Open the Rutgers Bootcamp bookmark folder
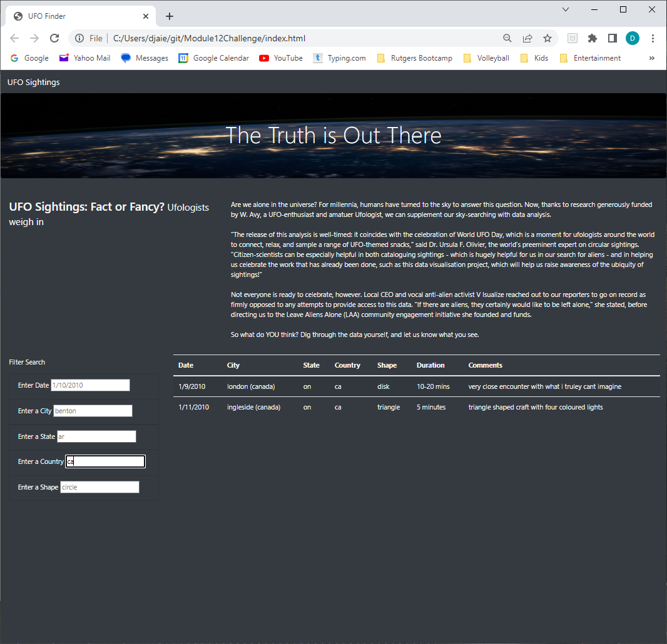Viewport: 667px width, 644px height. pos(415,58)
